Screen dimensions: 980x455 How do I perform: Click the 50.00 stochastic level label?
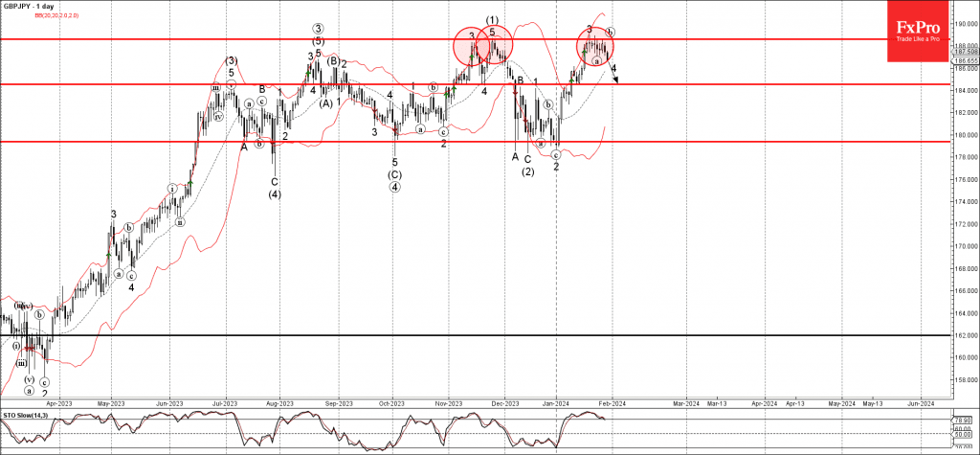[x=963, y=432]
